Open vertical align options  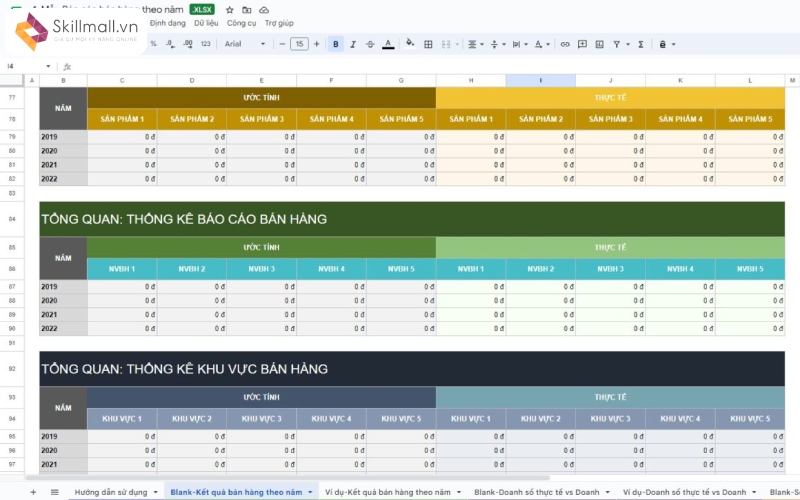(497, 44)
